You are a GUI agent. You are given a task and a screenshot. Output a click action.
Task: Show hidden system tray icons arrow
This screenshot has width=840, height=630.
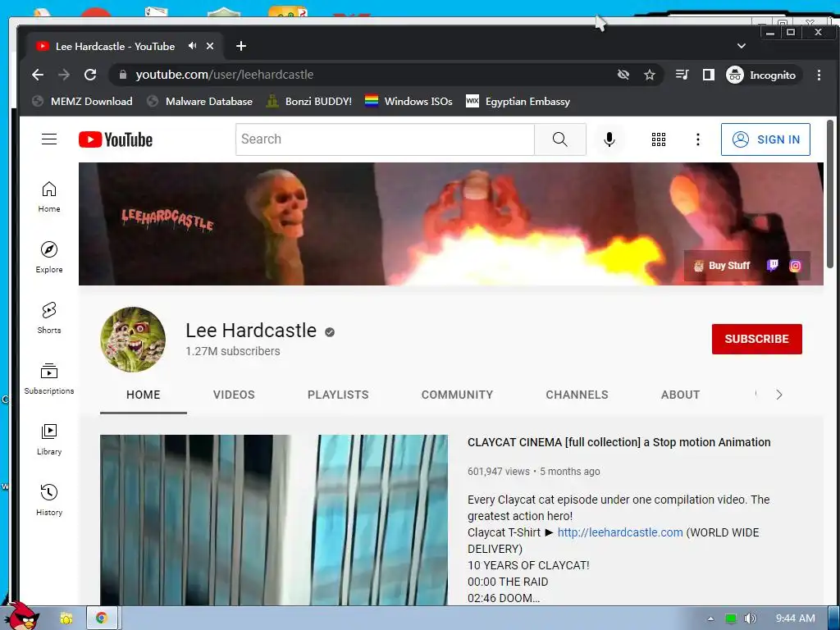pos(711,619)
